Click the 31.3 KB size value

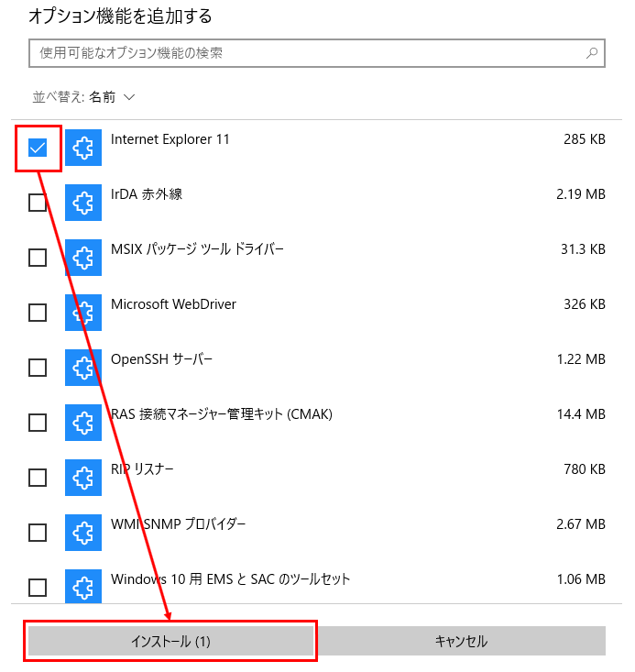583,249
